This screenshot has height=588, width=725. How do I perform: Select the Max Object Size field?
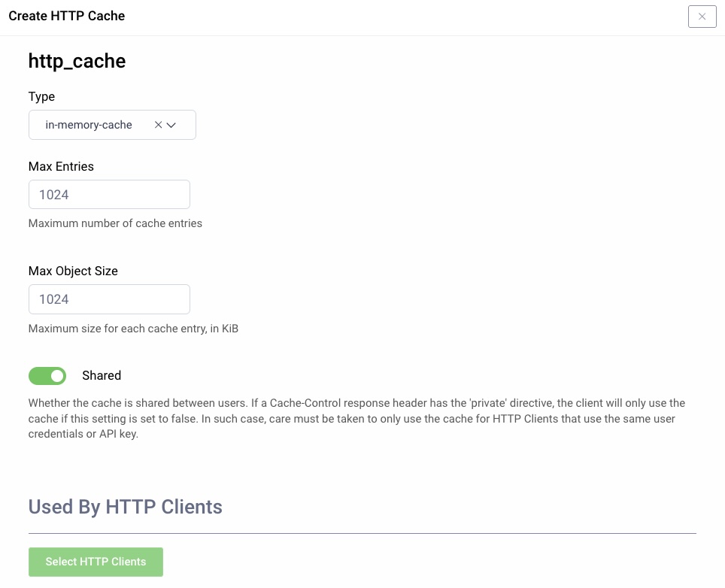point(109,299)
